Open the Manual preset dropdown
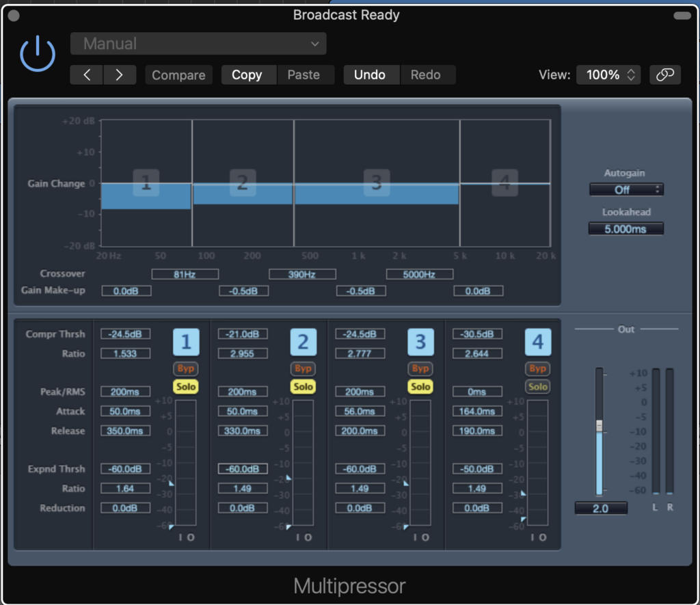700x605 pixels. tap(198, 44)
